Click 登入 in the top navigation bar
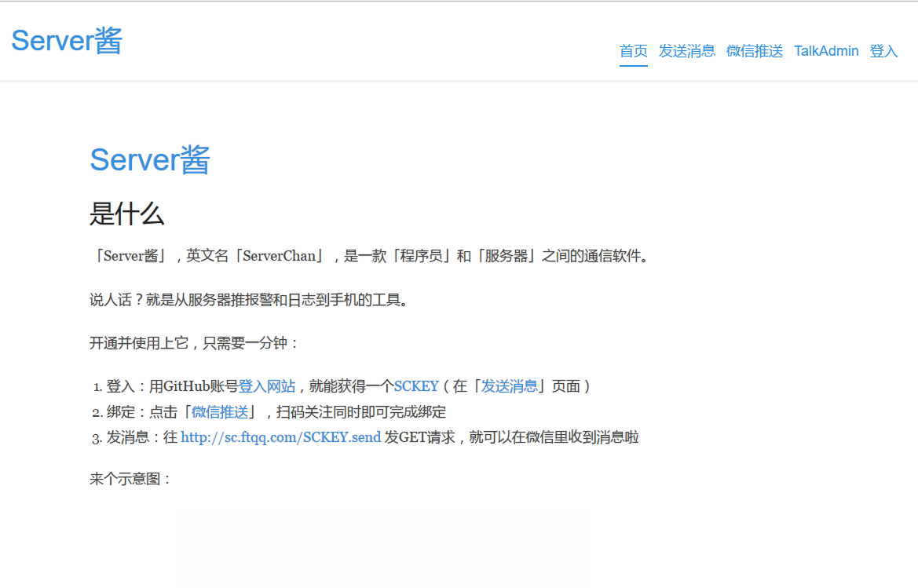 [x=883, y=50]
